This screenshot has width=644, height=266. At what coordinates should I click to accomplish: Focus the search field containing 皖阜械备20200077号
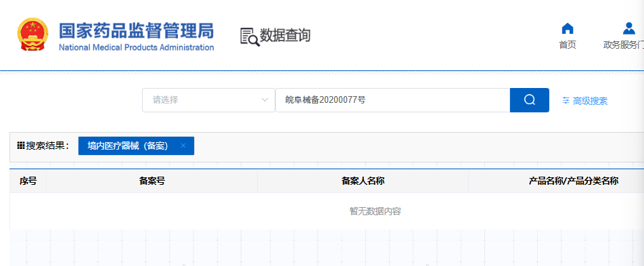coord(392,100)
